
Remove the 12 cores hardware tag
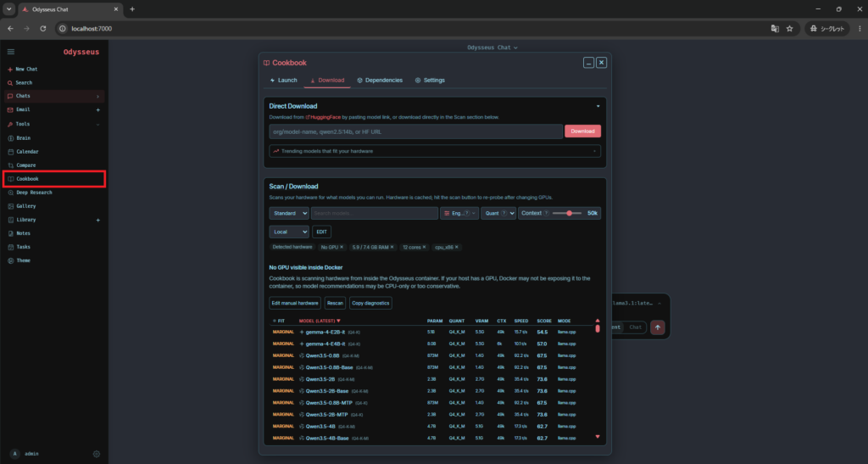(x=424, y=247)
